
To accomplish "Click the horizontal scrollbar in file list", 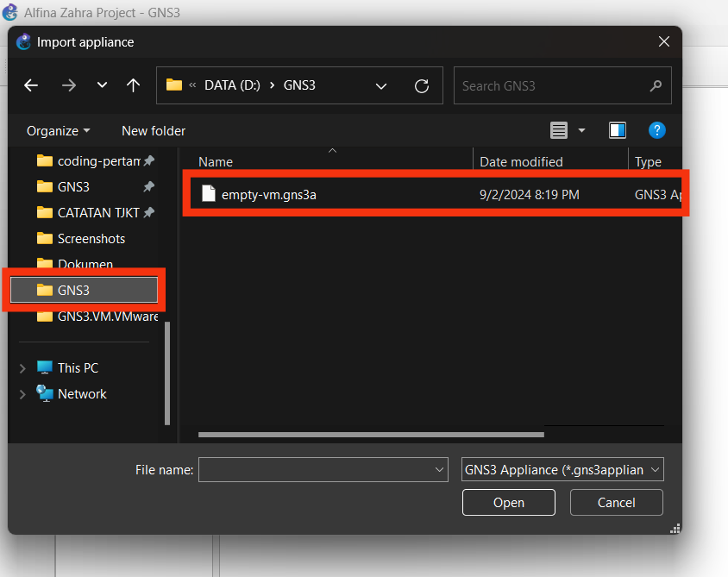I will click(371, 435).
